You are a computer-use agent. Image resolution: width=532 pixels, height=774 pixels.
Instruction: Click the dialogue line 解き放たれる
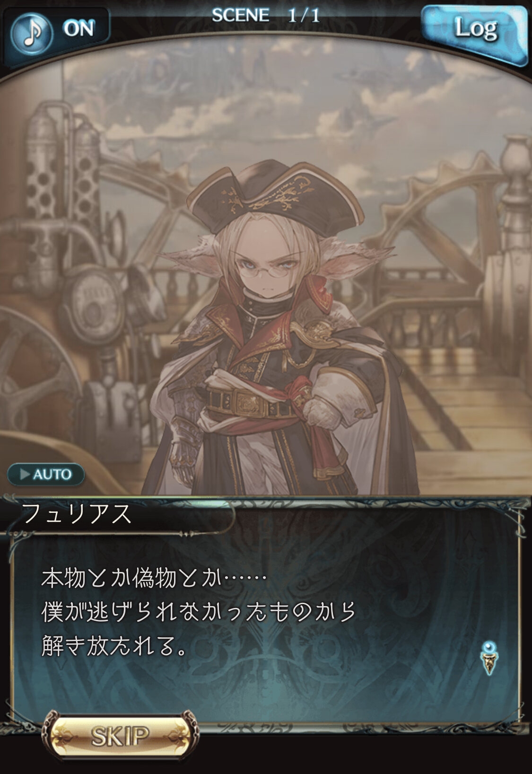pos(113,646)
